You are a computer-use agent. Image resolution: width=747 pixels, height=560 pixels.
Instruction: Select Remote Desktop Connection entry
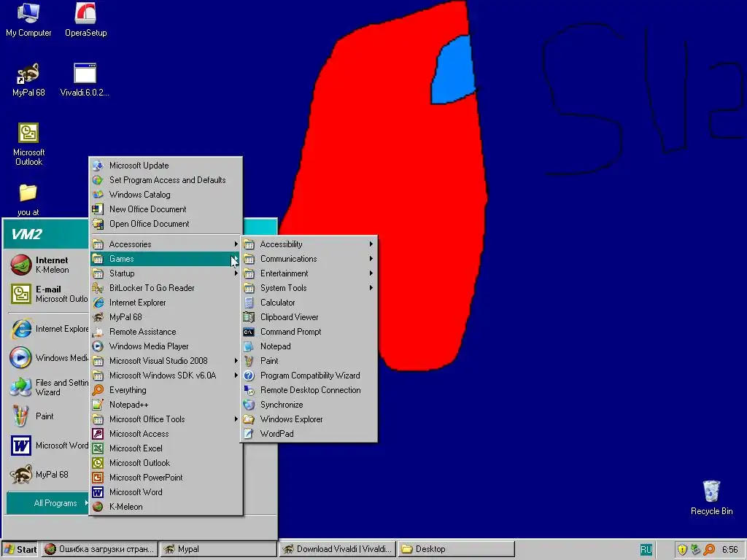pos(309,390)
